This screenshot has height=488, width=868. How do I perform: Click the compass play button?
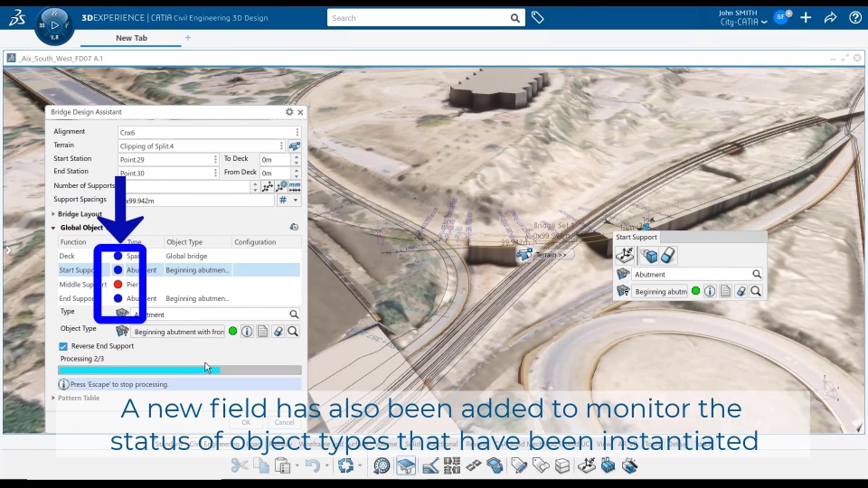[54, 25]
